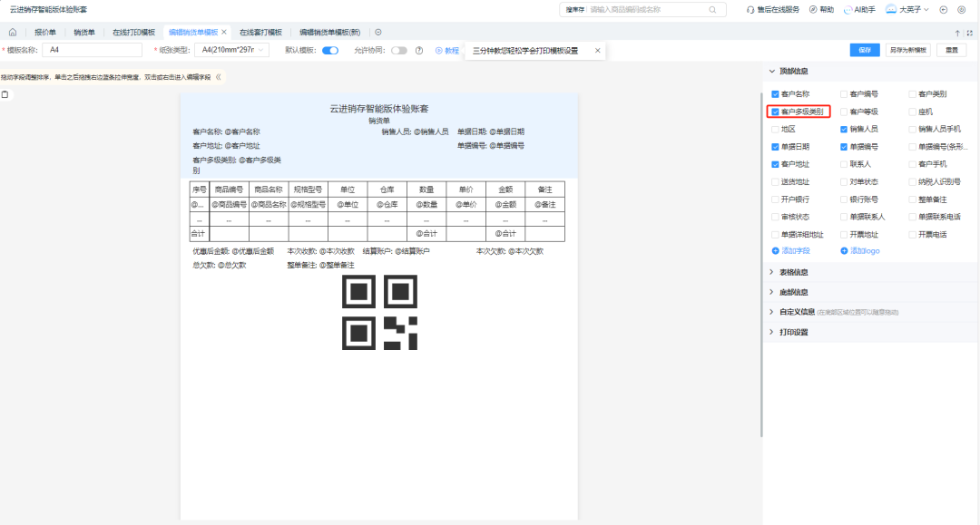980x525 pixels.
Task: Check the 联系人 checkbox
Action: (x=844, y=164)
